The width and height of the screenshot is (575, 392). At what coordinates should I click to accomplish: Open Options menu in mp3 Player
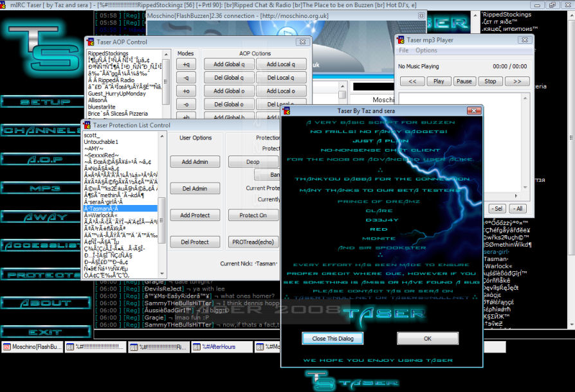click(x=426, y=50)
